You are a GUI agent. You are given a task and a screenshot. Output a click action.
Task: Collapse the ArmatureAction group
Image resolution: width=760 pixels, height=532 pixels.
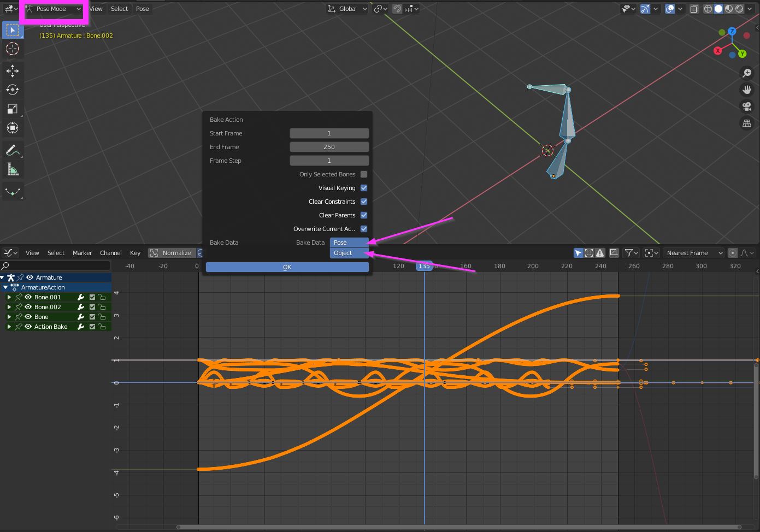click(x=5, y=287)
